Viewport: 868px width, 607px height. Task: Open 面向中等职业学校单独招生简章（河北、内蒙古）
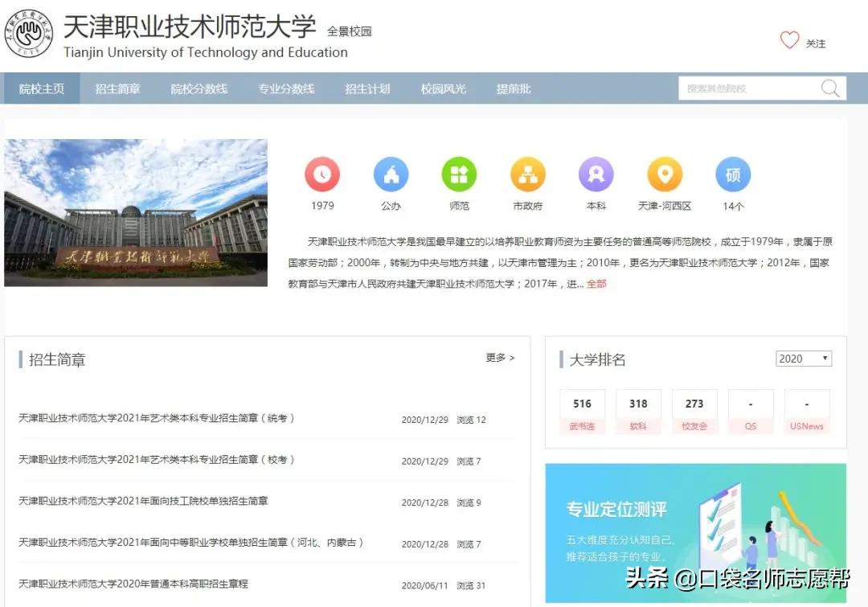pyautogui.click(x=191, y=543)
